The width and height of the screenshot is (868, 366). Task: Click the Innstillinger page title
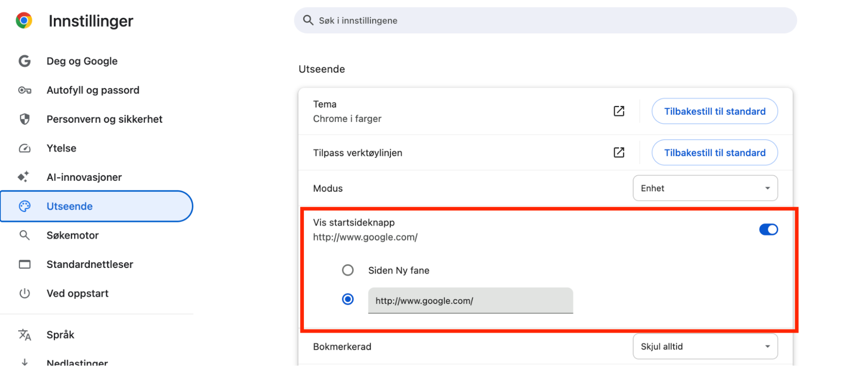(x=91, y=21)
